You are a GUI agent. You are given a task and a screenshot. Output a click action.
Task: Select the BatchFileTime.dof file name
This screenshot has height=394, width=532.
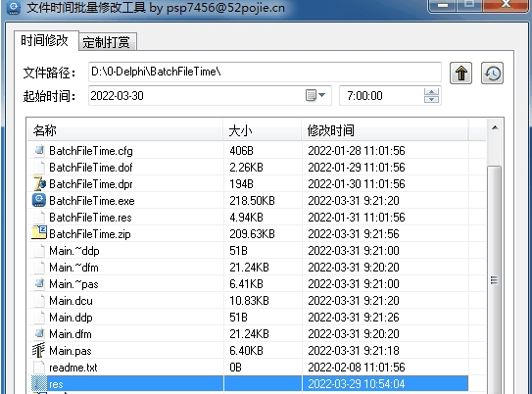click(91, 168)
